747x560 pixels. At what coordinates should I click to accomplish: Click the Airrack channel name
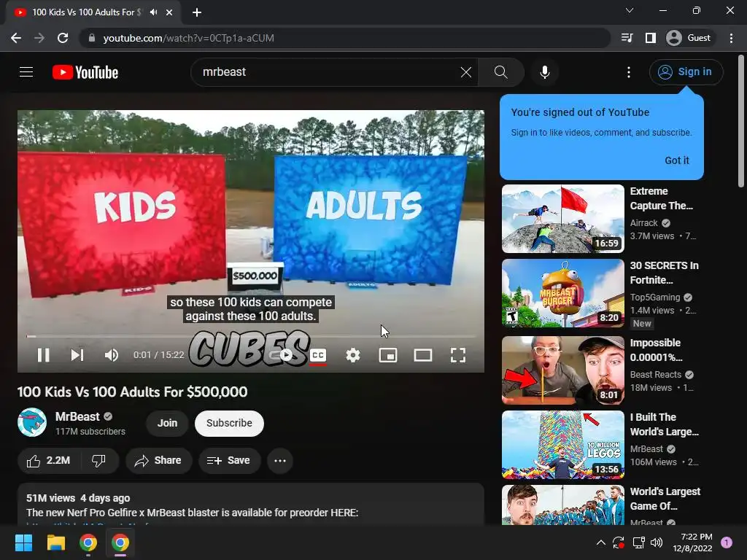[x=643, y=223]
